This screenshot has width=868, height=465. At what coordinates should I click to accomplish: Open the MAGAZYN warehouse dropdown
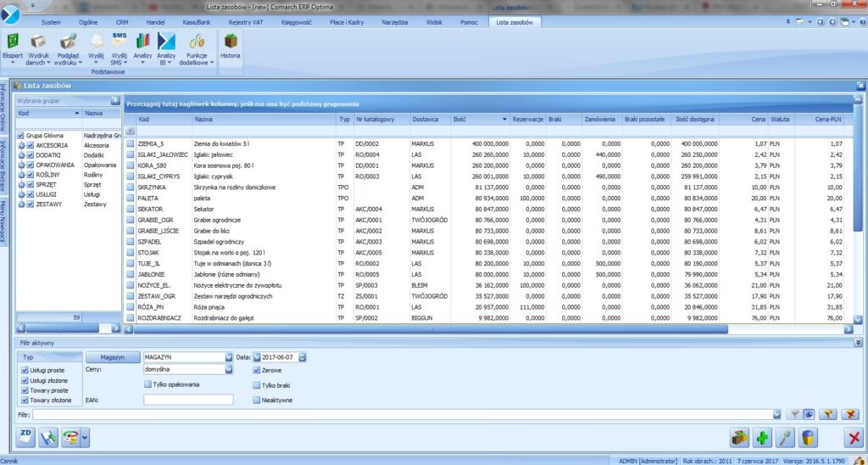(229, 357)
